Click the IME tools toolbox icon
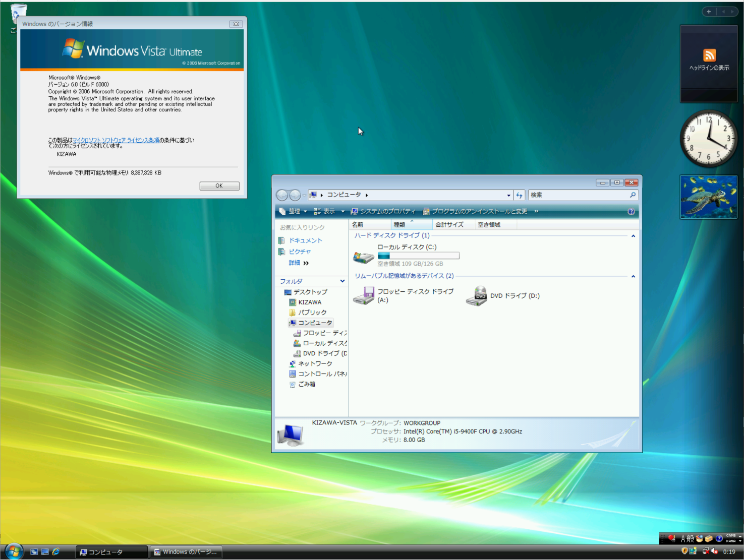Viewport: 744px width, 560px height. [709, 539]
